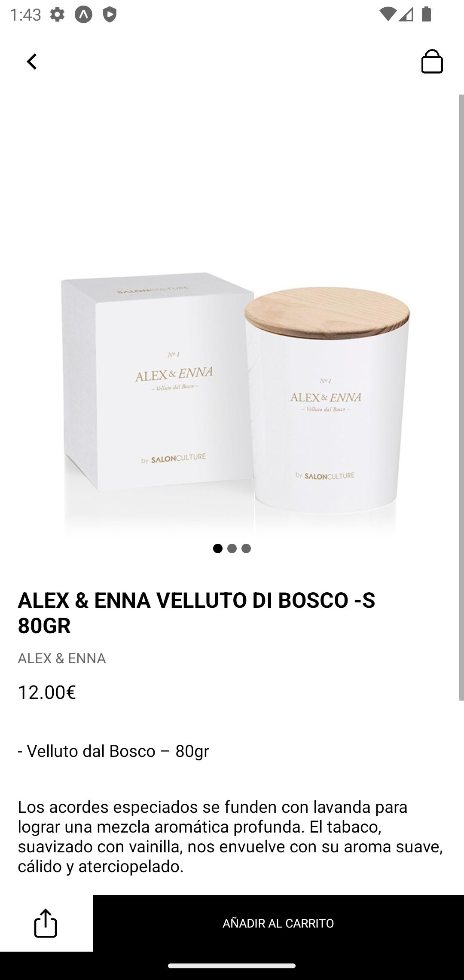This screenshot has height=980, width=464.
Task: Click the vertical scrollbar on the right
Action: point(461,398)
